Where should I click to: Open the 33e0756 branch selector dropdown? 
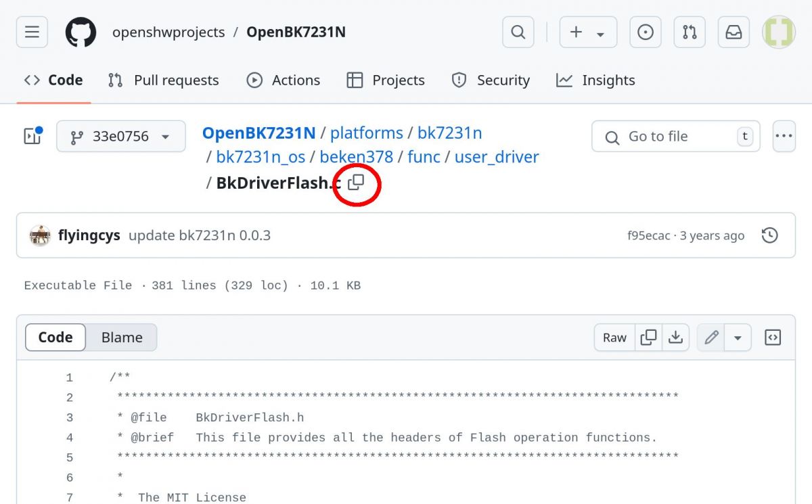tap(121, 136)
